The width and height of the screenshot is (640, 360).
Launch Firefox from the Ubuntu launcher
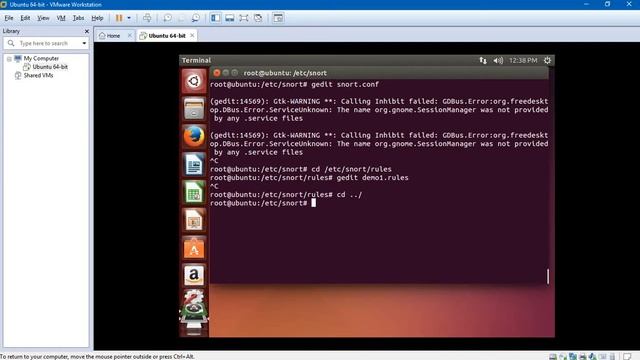point(194,136)
